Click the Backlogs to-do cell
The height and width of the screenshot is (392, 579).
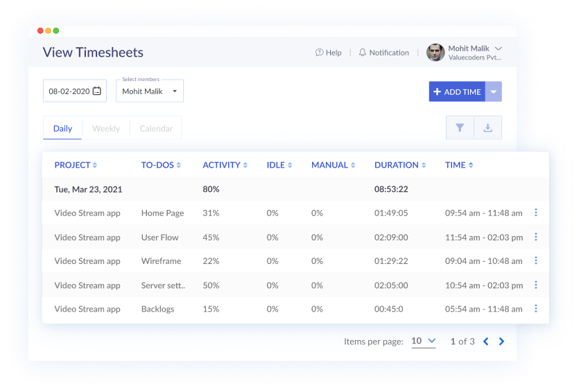[x=157, y=309]
